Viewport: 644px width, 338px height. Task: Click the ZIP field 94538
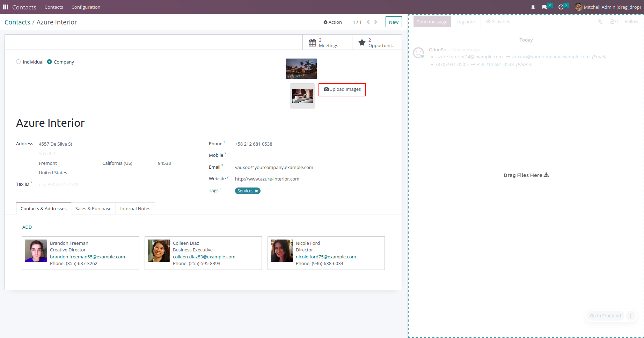coord(164,163)
